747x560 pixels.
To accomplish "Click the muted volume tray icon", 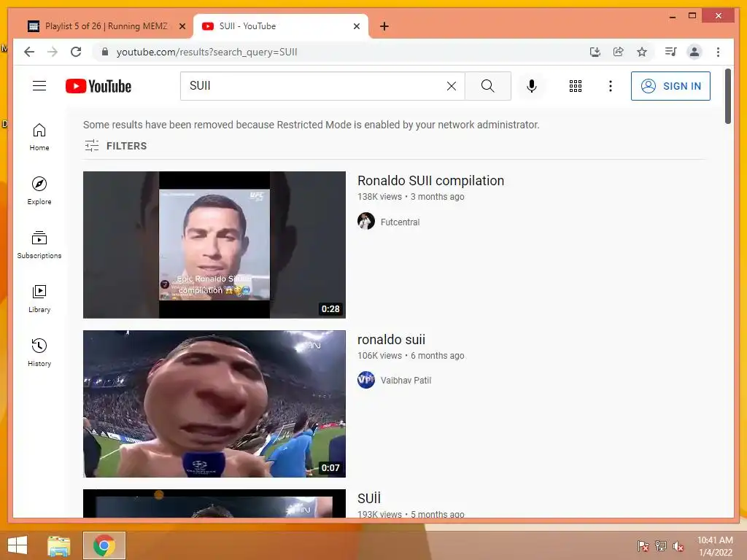I will (678, 546).
